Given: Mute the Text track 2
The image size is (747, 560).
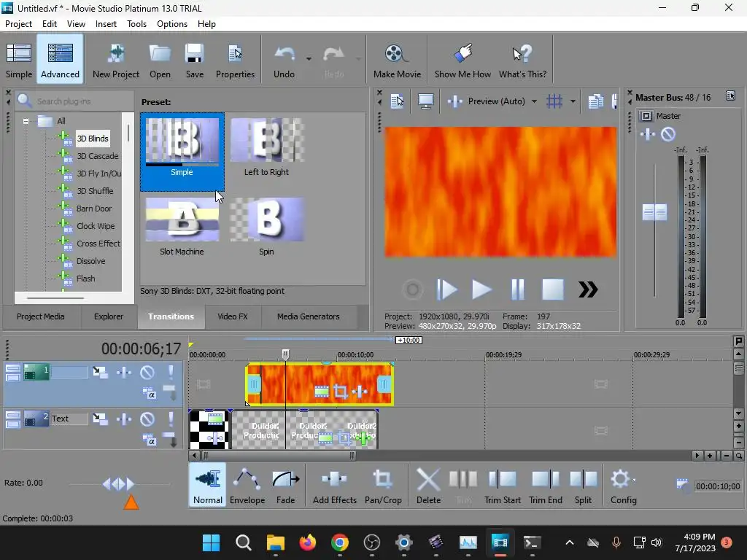Looking at the screenshot, I should [x=147, y=419].
